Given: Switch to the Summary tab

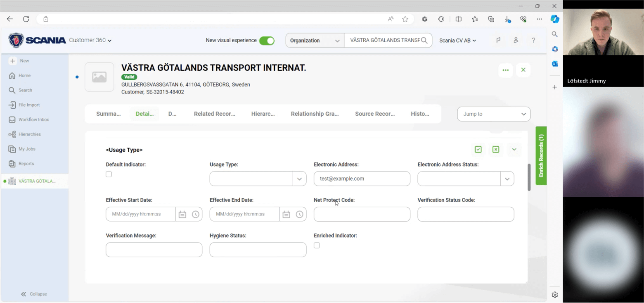Looking at the screenshot, I should (x=109, y=114).
